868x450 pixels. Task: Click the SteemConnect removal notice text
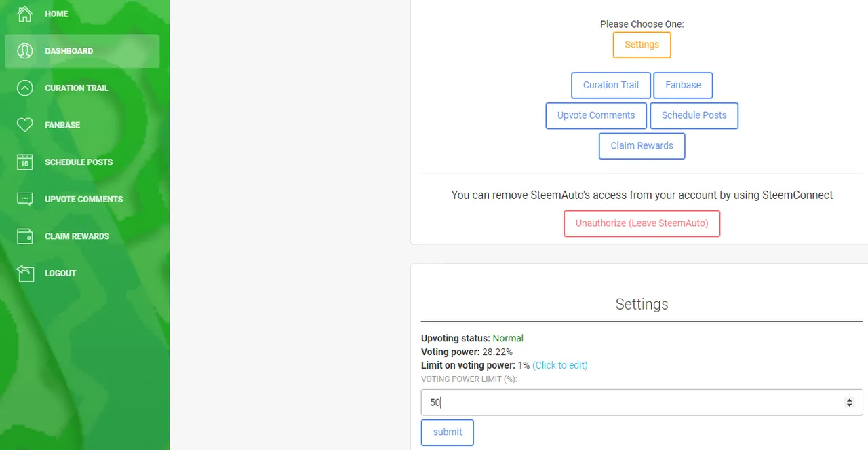click(x=642, y=195)
